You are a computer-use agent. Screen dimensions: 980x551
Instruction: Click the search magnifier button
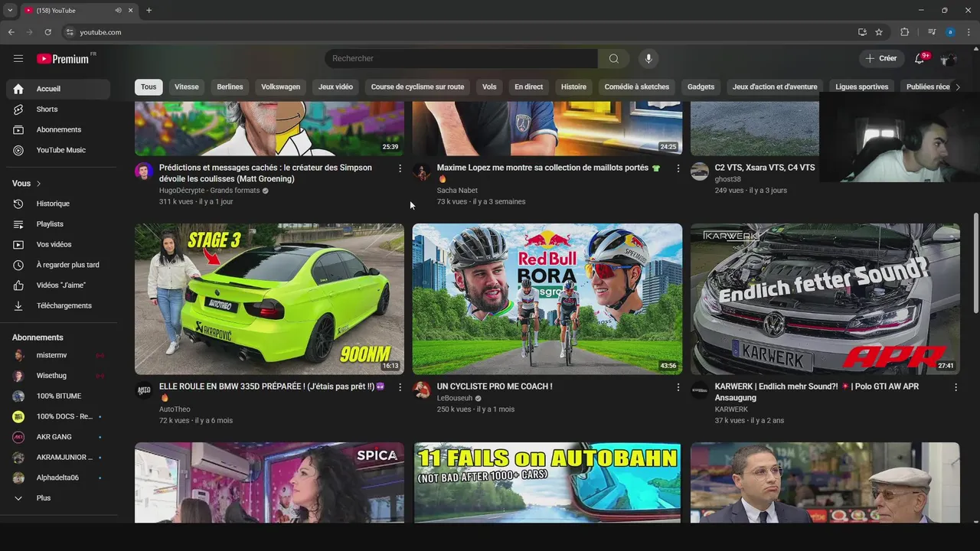coord(614,59)
